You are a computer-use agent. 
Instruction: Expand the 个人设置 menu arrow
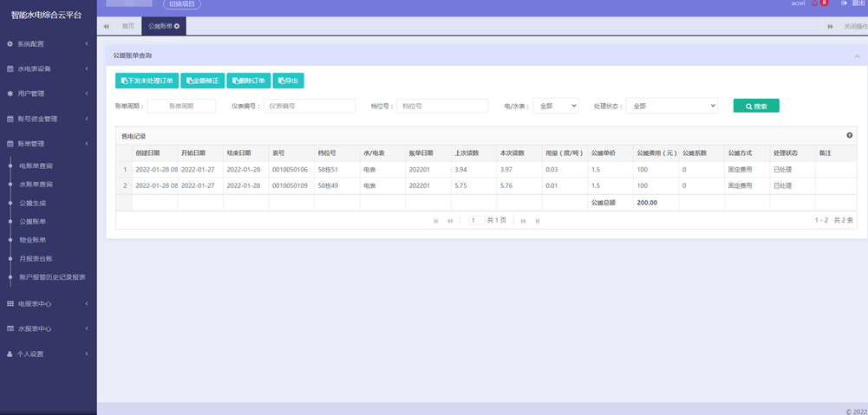point(87,354)
